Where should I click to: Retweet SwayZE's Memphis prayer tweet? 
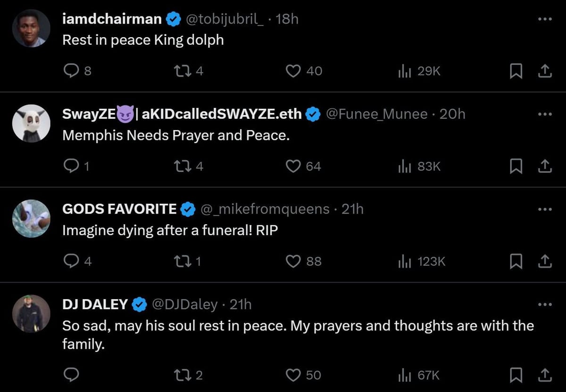coord(181,166)
